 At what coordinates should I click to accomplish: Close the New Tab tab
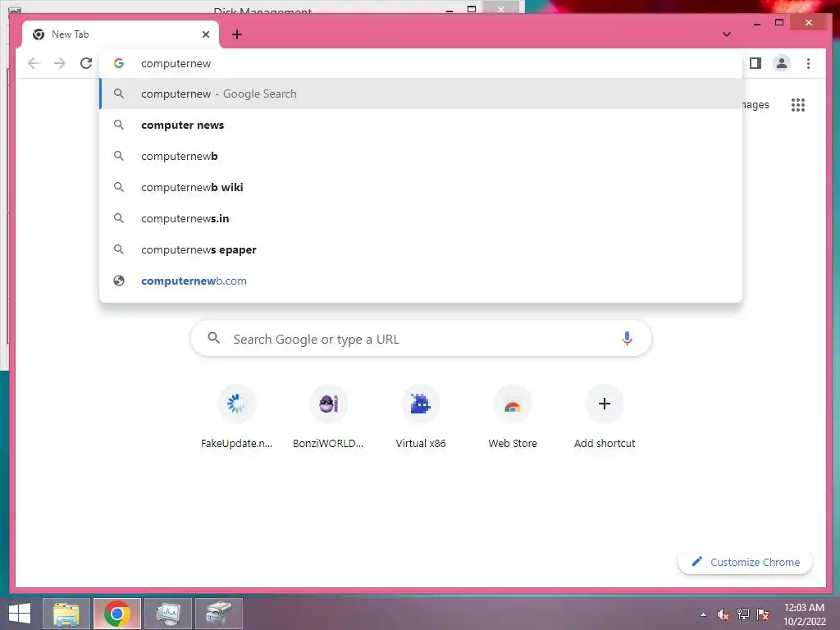(206, 34)
